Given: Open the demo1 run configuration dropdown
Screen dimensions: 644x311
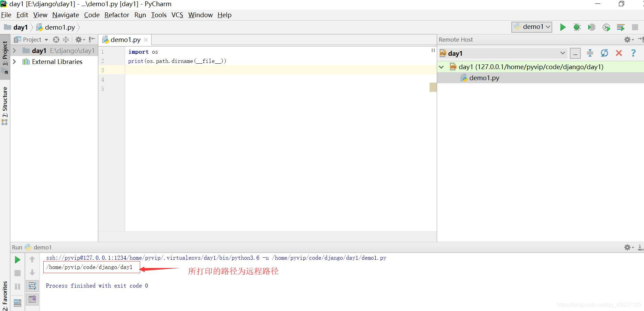Looking at the screenshot, I should (x=532, y=27).
